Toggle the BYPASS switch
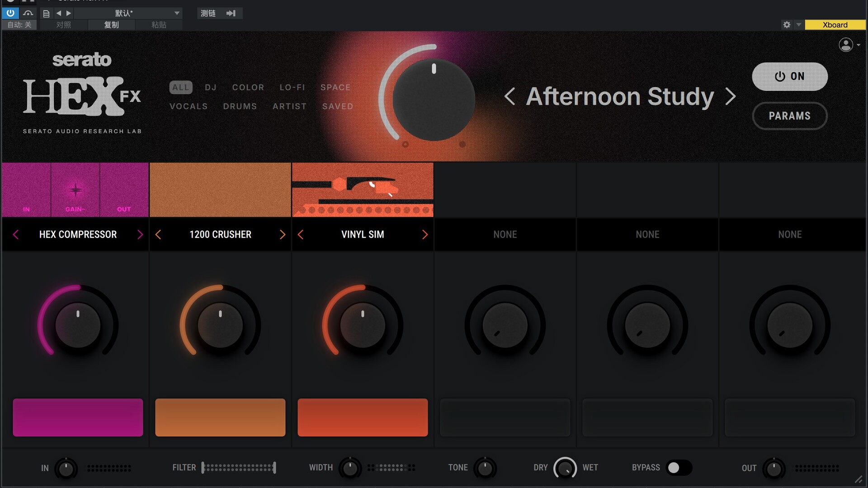 679,468
